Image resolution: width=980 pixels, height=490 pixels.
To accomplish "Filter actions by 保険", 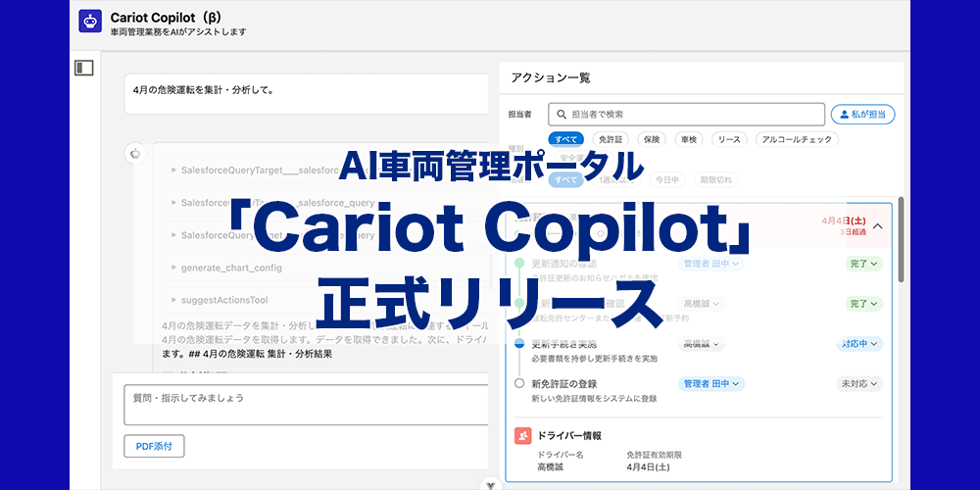I will (x=652, y=139).
